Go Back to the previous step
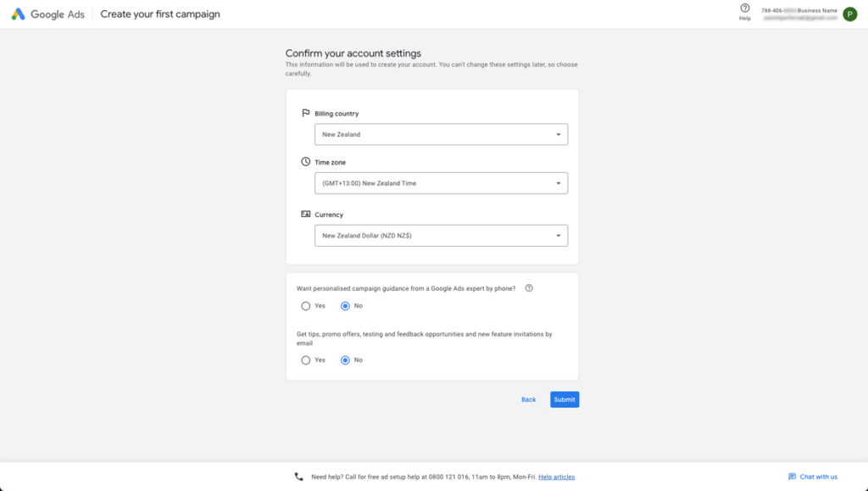The height and width of the screenshot is (491, 868). [528, 399]
